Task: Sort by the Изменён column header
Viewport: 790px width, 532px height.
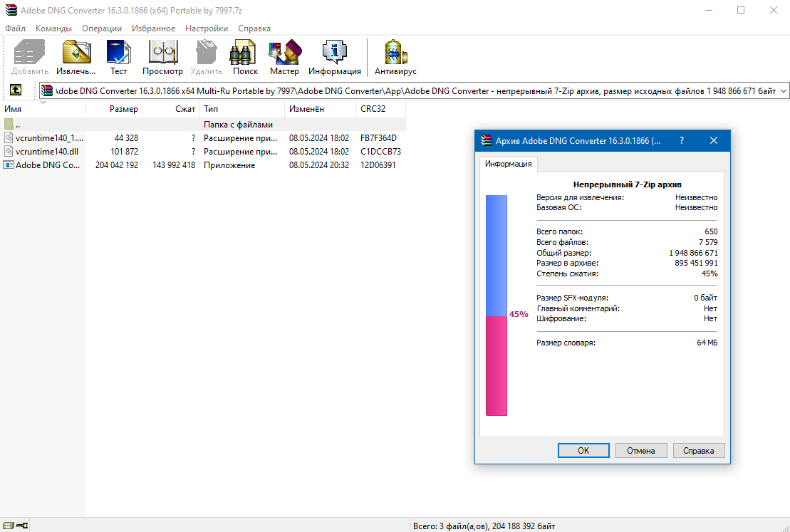Action: pyautogui.click(x=320, y=109)
